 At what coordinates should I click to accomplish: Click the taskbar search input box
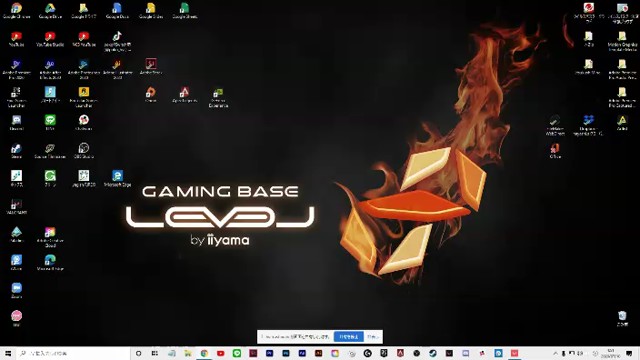tap(73, 353)
